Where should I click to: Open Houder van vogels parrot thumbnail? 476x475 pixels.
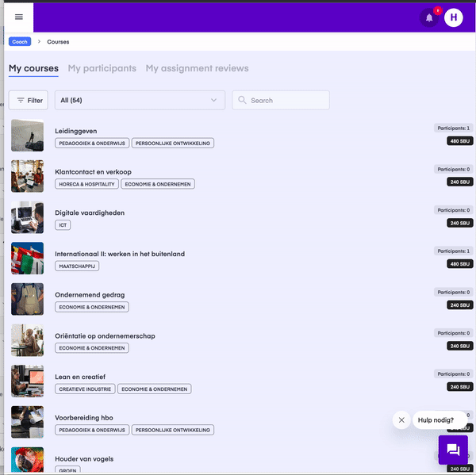click(27, 459)
